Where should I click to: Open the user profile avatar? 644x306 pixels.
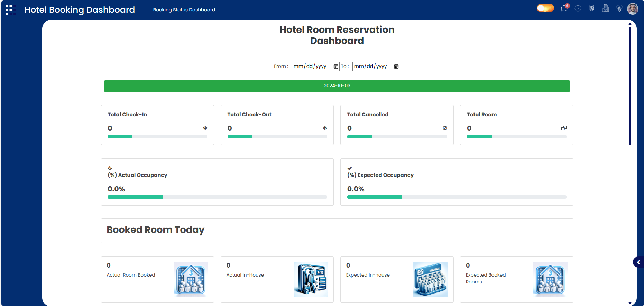pyautogui.click(x=633, y=9)
